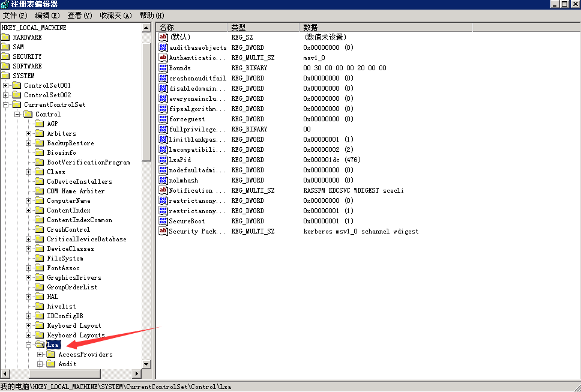Click the FileSystem folder icon

[39, 258]
